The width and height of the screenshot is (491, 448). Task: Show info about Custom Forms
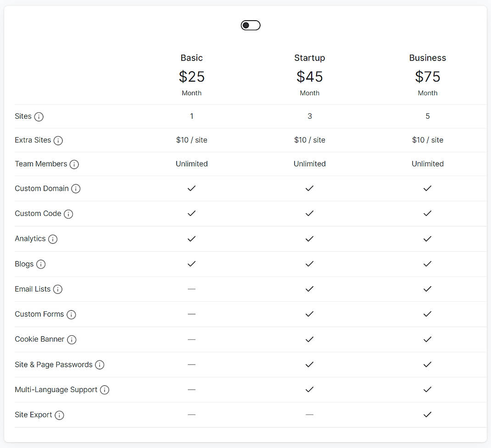pyautogui.click(x=71, y=314)
